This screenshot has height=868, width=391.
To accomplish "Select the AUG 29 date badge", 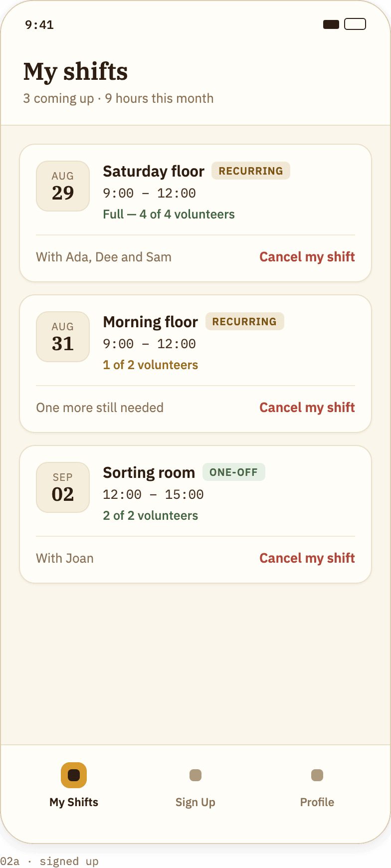I will click(63, 186).
